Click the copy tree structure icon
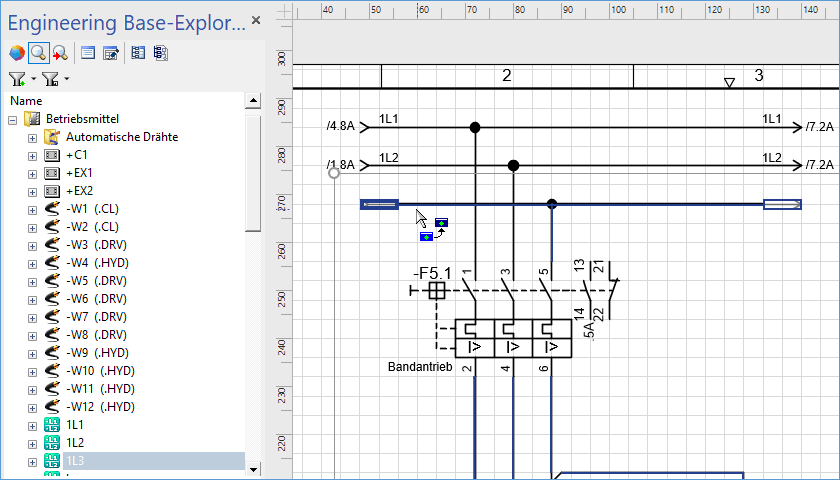 click(160, 53)
